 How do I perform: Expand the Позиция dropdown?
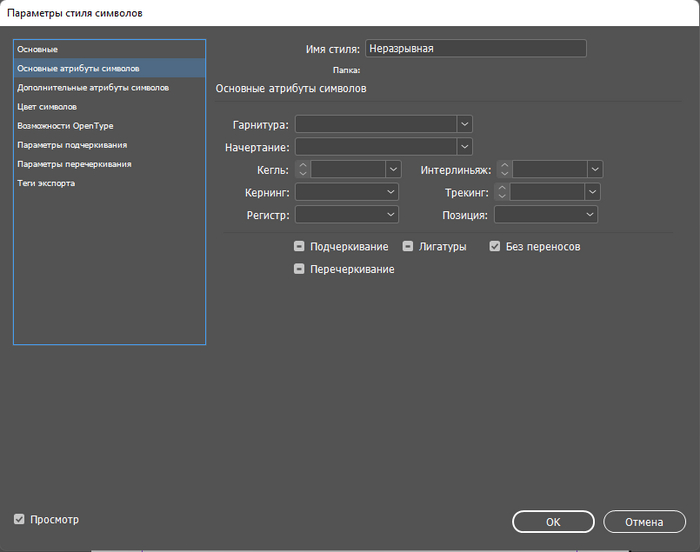pyautogui.click(x=590, y=214)
